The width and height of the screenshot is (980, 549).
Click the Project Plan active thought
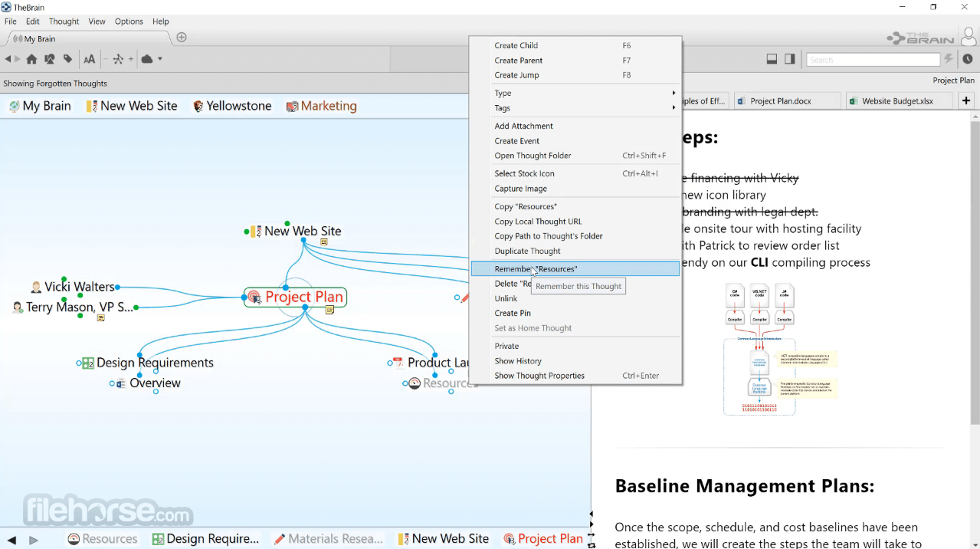[x=296, y=298]
